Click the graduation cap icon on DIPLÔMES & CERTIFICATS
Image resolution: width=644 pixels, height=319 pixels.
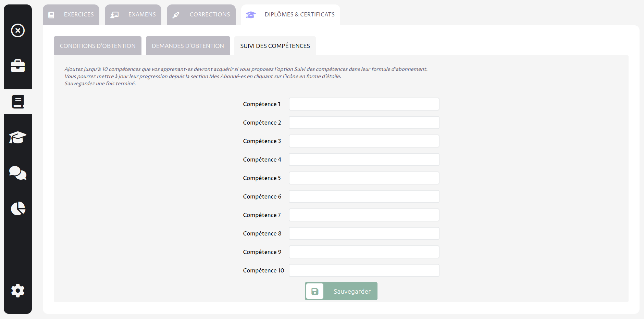(x=251, y=15)
